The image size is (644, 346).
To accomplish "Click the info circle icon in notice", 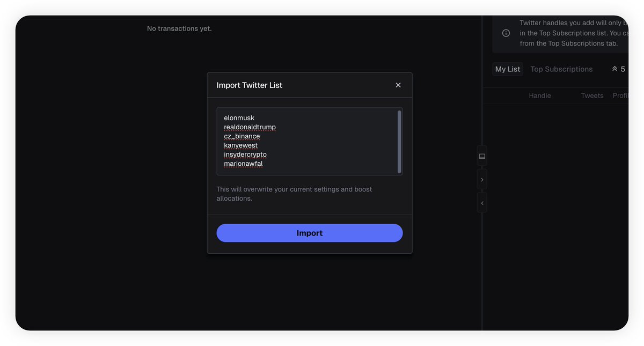I will [x=506, y=33].
